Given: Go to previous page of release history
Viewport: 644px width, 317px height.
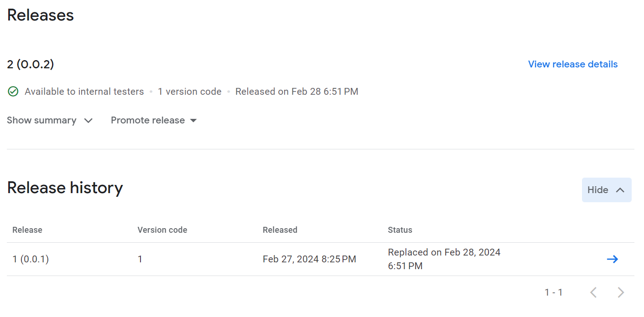Looking at the screenshot, I should click(x=593, y=292).
